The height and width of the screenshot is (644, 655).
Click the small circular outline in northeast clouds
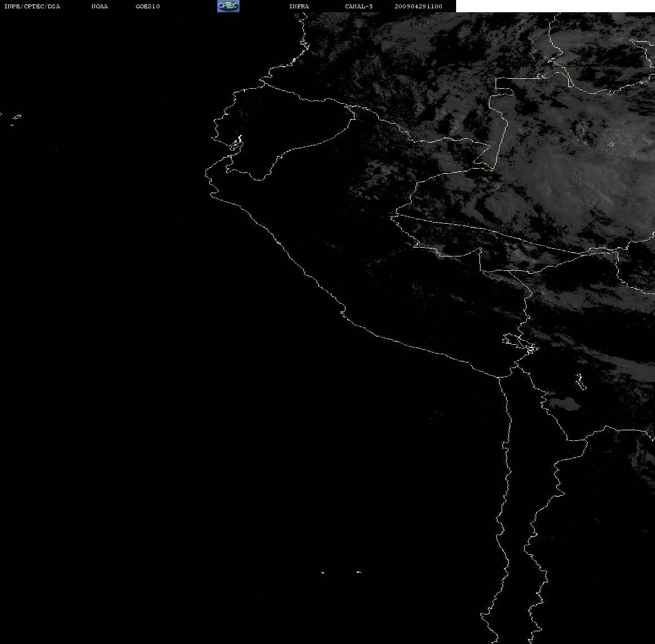point(611,144)
